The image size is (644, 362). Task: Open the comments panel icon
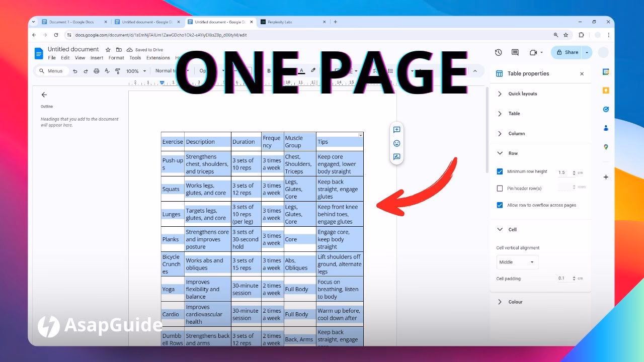pos(514,52)
